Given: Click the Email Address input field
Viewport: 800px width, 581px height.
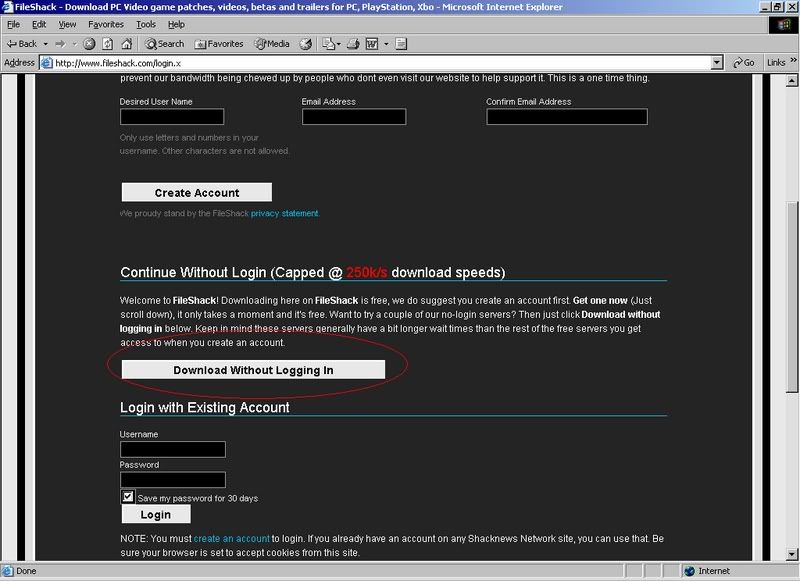Looking at the screenshot, I should pos(354,116).
